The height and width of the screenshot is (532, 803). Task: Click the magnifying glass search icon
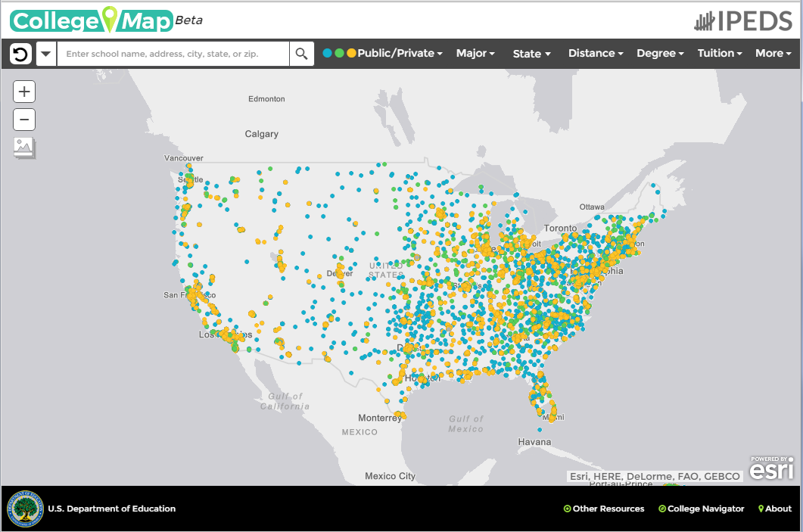pyautogui.click(x=302, y=54)
